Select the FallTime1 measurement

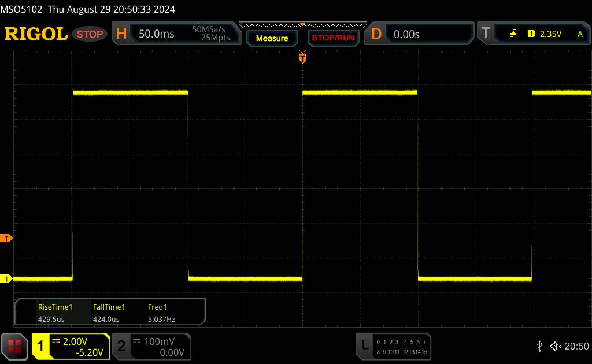(x=109, y=307)
